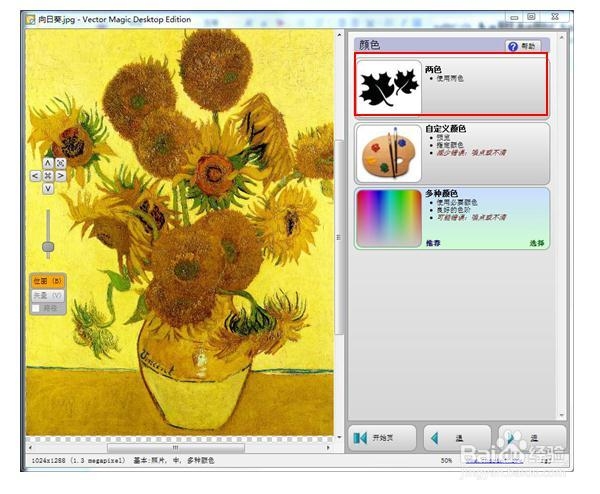This screenshot has width=600, height=494.
Task: Pan the preview up with the up arrow
Action: [x=48, y=163]
